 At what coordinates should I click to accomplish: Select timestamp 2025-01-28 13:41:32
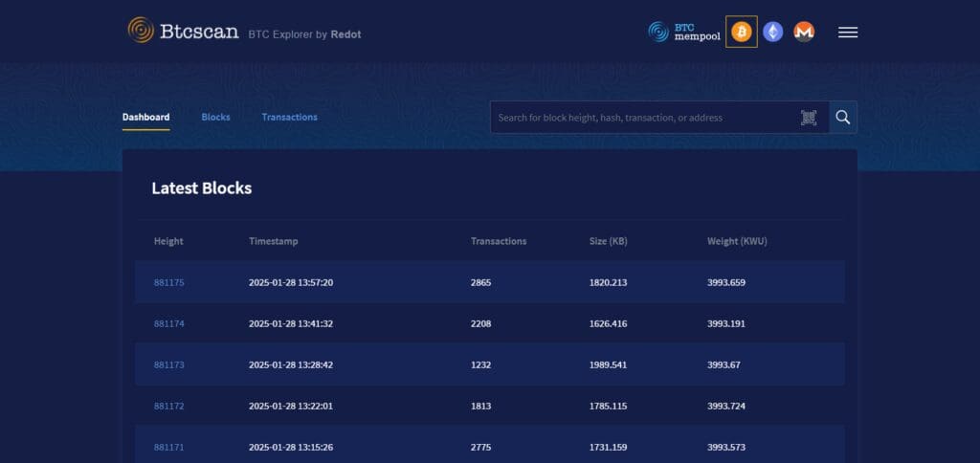click(x=291, y=323)
